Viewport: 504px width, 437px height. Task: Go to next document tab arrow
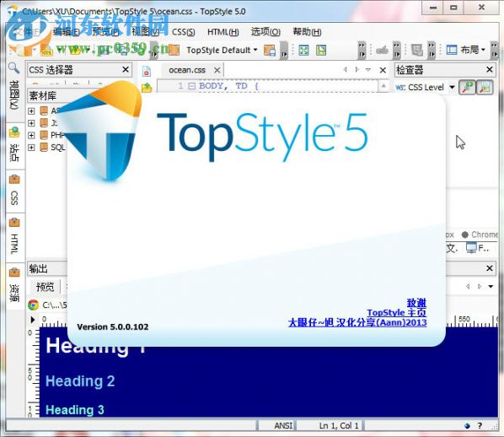pyautogui.click(x=357, y=69)
